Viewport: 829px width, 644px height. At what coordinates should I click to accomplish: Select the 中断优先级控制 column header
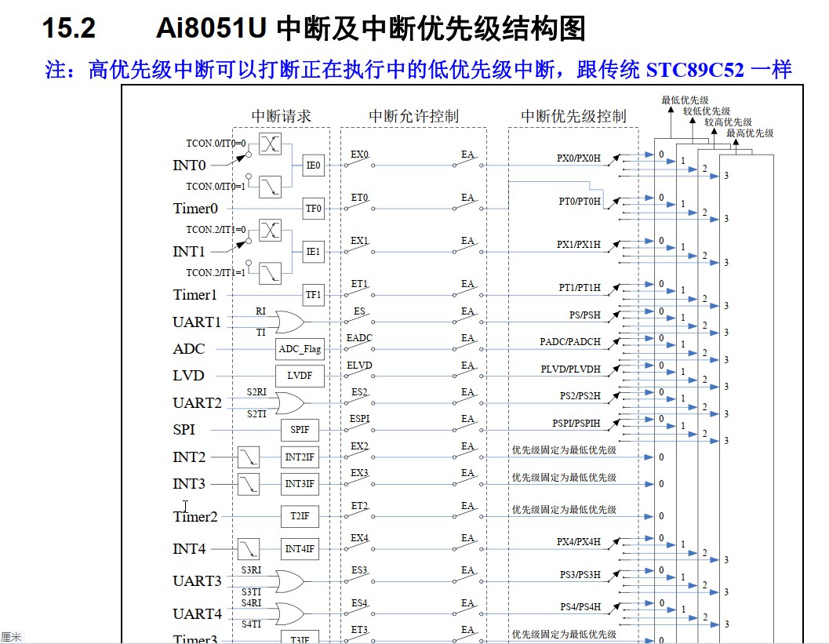(x=573, y=116)
